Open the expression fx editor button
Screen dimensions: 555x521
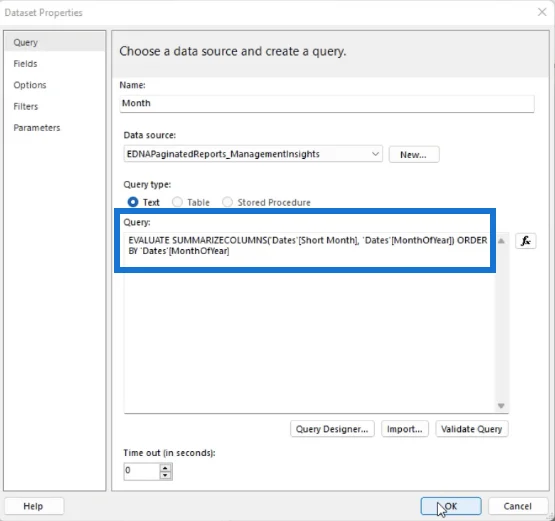click(525, 241)
